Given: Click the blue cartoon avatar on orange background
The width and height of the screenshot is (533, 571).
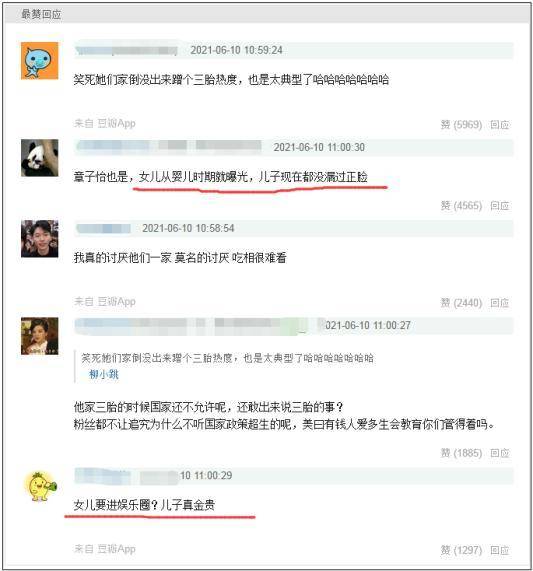Looking at the screenshot, I should [39, 60].
